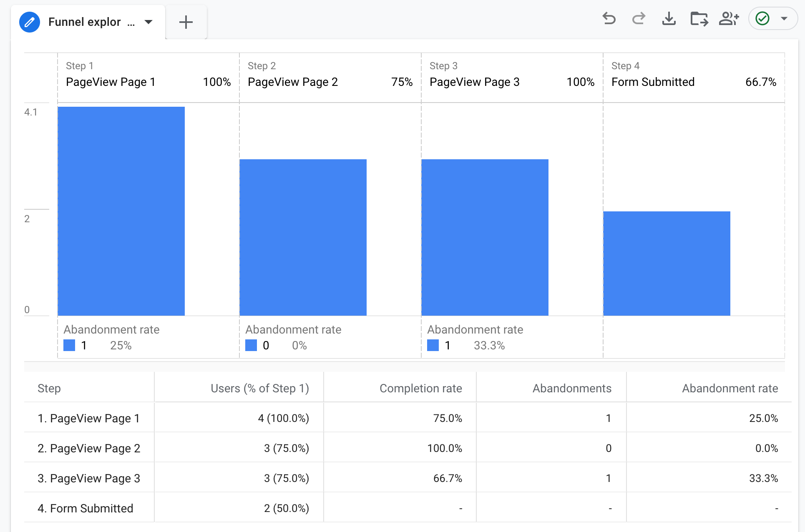Click the folder export arrow icon

point(699,19)
